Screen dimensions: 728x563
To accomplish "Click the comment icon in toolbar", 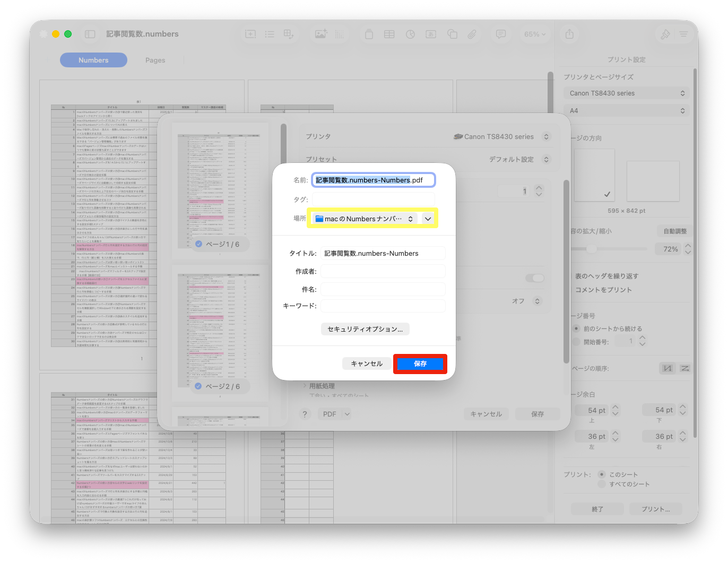I will [x=501, y=34].
